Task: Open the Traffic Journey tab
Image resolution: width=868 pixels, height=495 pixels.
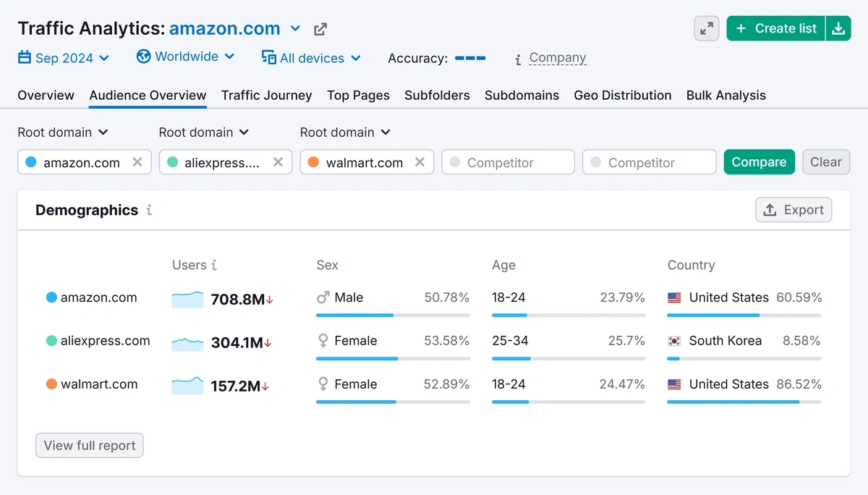Action: tap(266, 96)
